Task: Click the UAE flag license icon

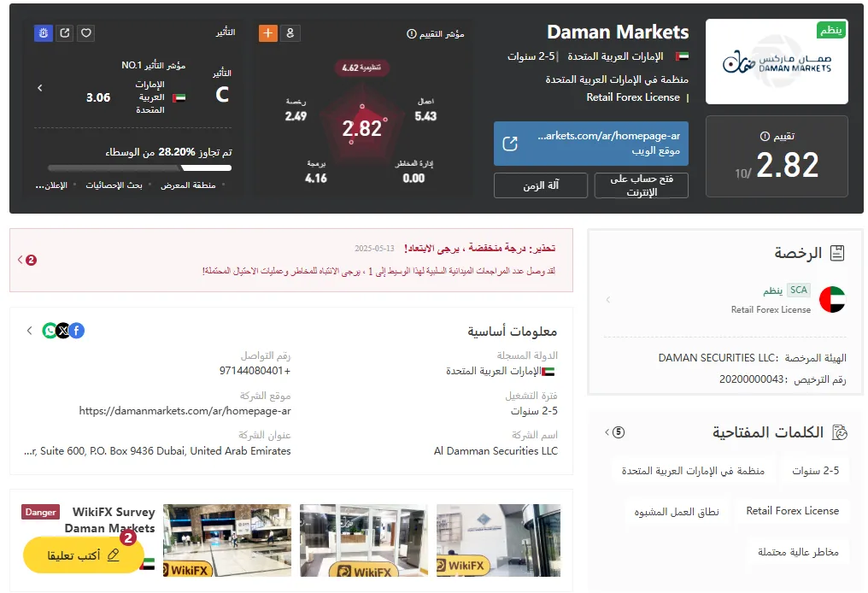Action: point(832,300)
